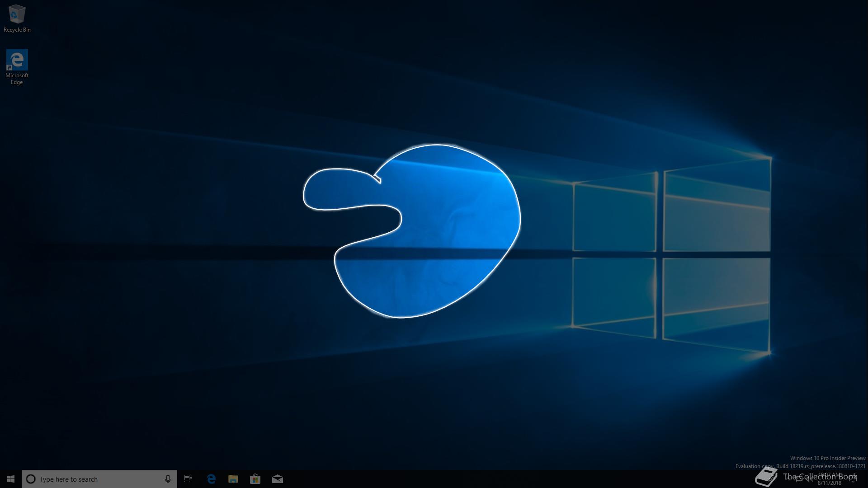The height and width of the screenshot is (488, 868).
Task: Open Edge from the taskbar
Action: tap(211, 479)
